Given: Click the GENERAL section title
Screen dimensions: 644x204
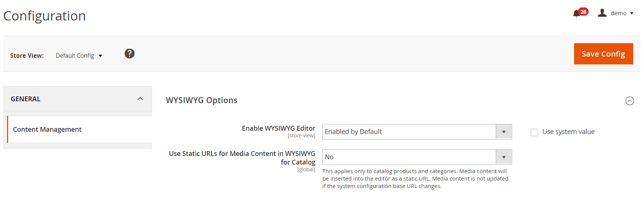Looking at the screenshot, I should point(26,99).
